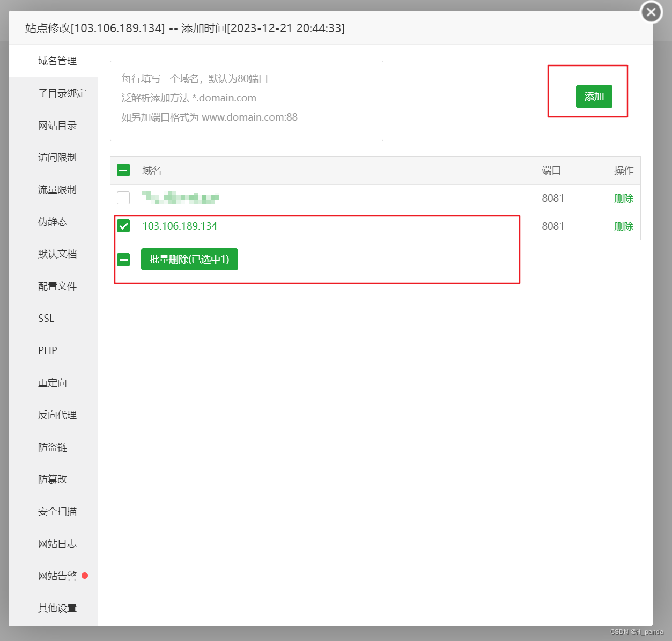Image resolution: width=672 pixels, height=641 pixels.
Task: Click the 103.106.189.134 domain link
Action: click(180, 226)
